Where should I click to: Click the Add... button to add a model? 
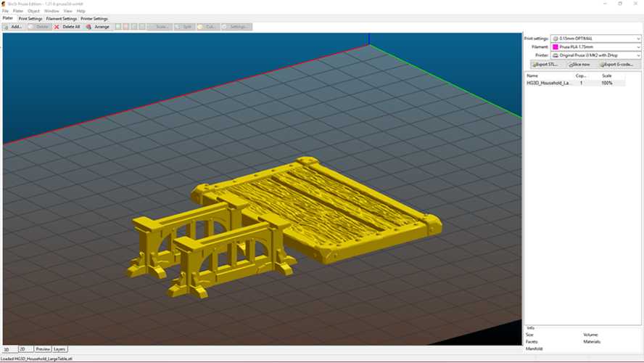[14, 27]
